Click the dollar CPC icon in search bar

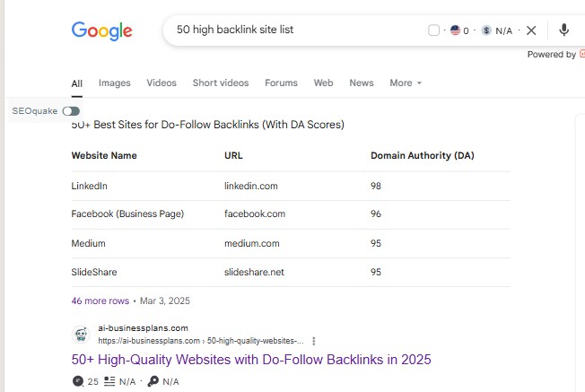click(486, 30)
